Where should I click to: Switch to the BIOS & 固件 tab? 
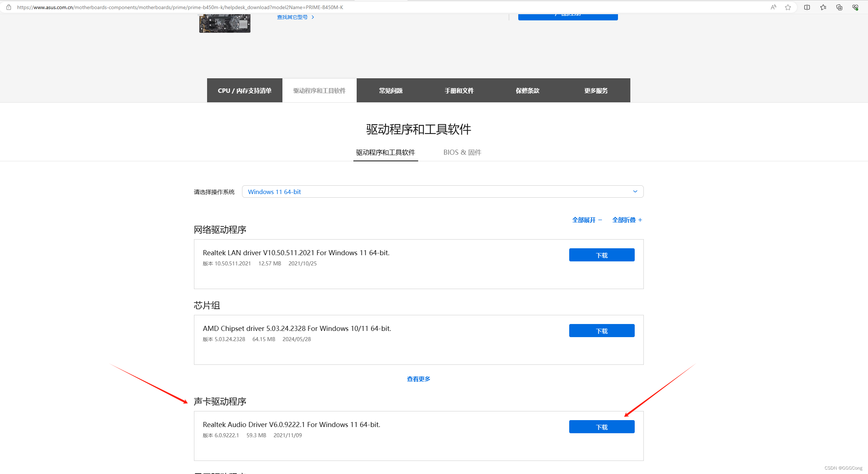point(462,153)
